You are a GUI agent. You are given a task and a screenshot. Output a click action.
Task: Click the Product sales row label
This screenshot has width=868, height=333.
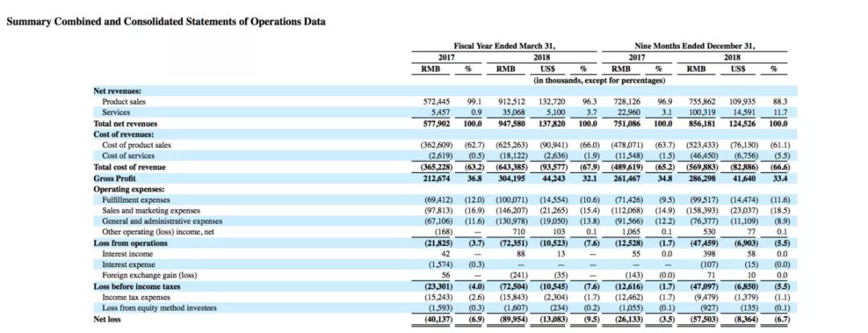coord(121,102)
